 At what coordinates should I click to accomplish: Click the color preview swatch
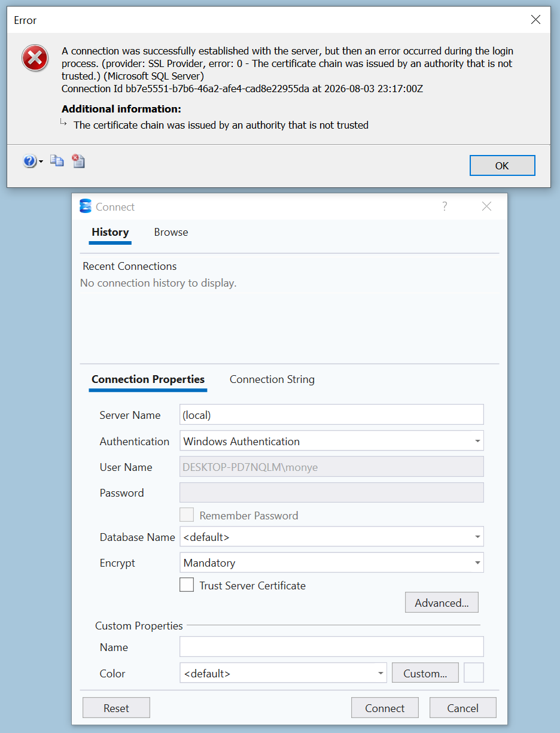(474, 673)
